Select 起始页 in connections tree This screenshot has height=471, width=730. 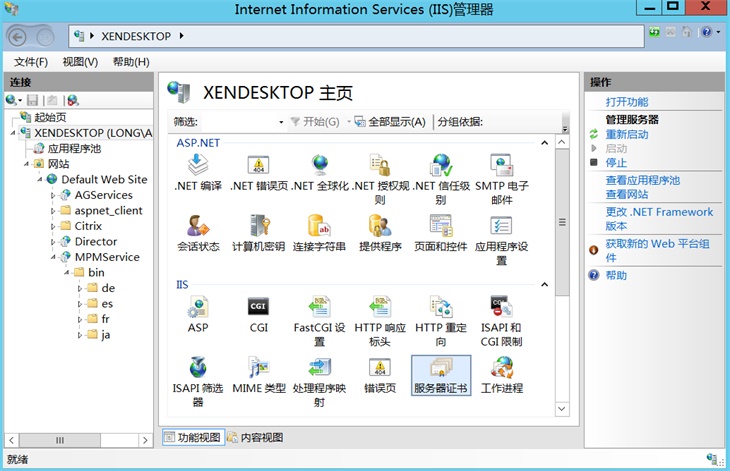(50, 117)
